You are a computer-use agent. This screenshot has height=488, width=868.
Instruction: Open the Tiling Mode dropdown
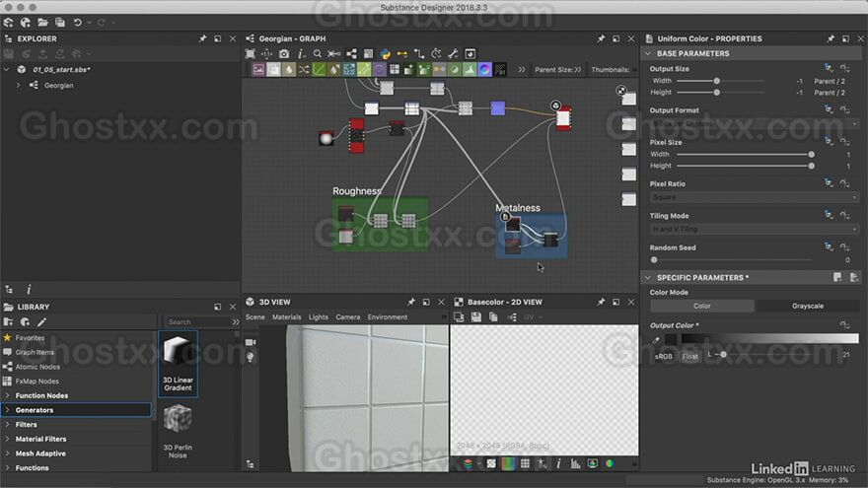755,229
